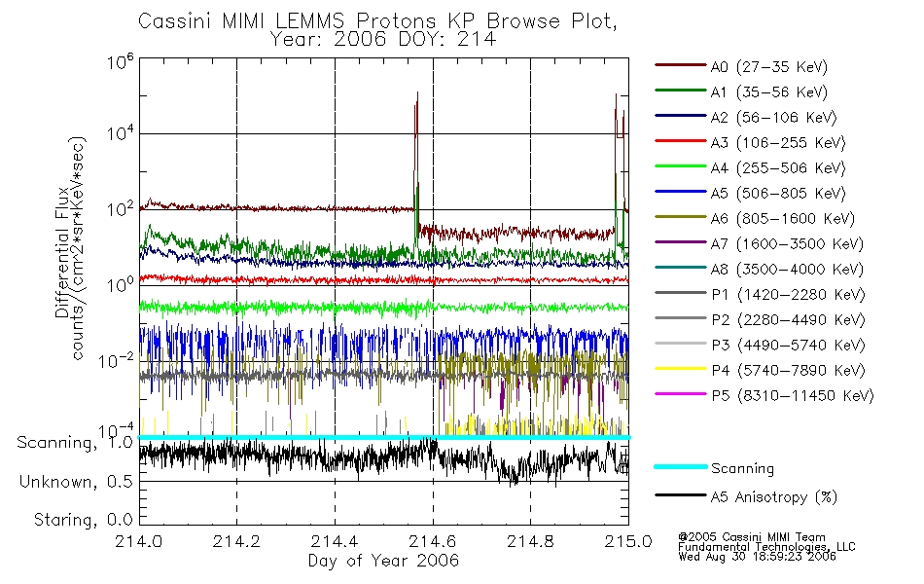
Task: Click the A0 (27-35 KeV) legend line
Action: [x=680, y=65]
